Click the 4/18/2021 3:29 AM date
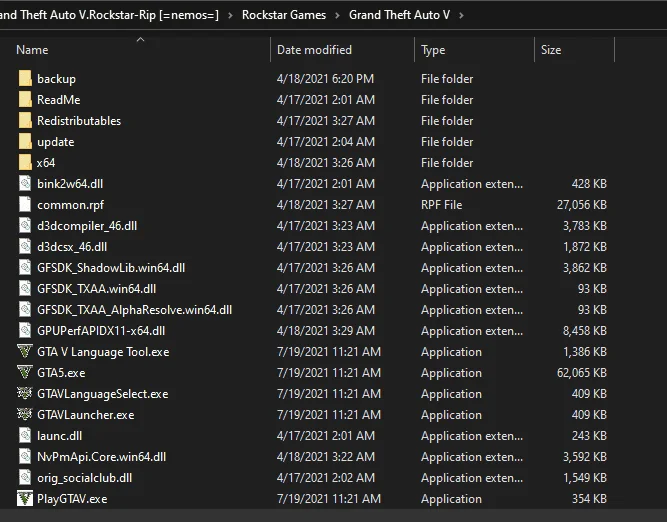667x522 pixels. (325, 331)
